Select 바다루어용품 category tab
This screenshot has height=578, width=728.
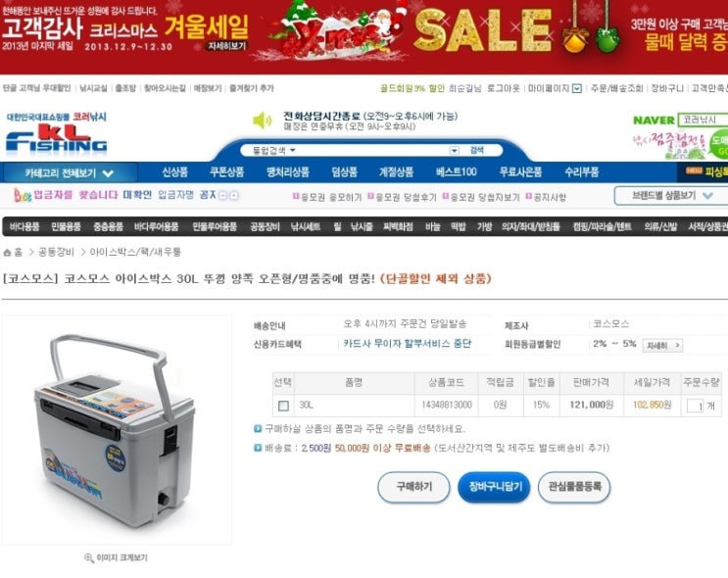pos(156,226)
